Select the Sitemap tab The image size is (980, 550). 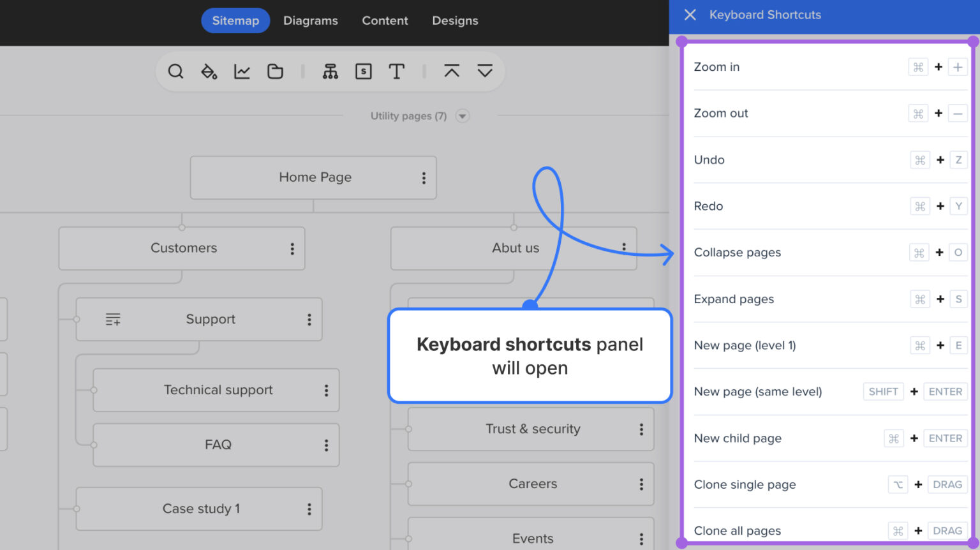pos(235,20)
